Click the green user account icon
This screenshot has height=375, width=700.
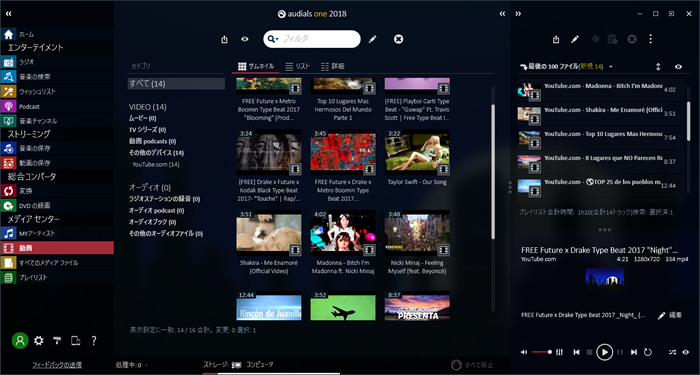pos(20,341)
